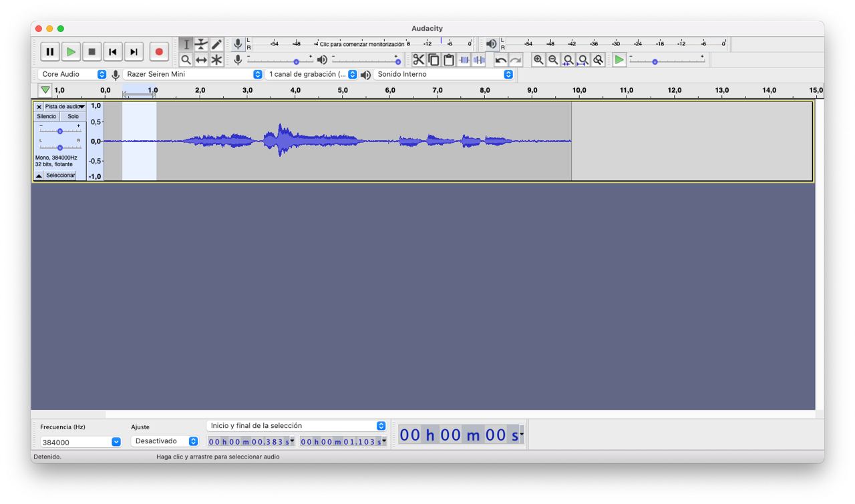
Task: Select the Envelope tool
Action: coord(202,44)
